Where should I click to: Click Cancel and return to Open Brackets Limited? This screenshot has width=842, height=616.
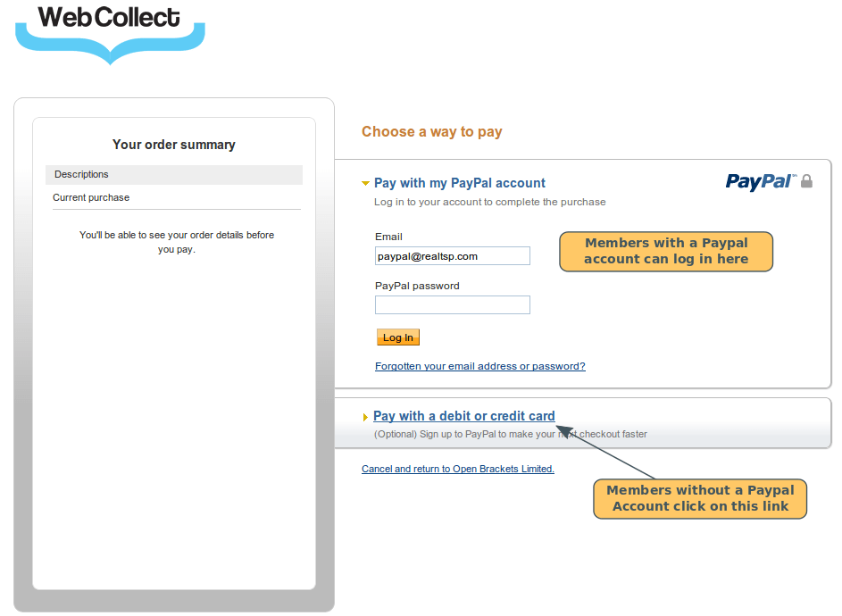(x=457, y=469)
